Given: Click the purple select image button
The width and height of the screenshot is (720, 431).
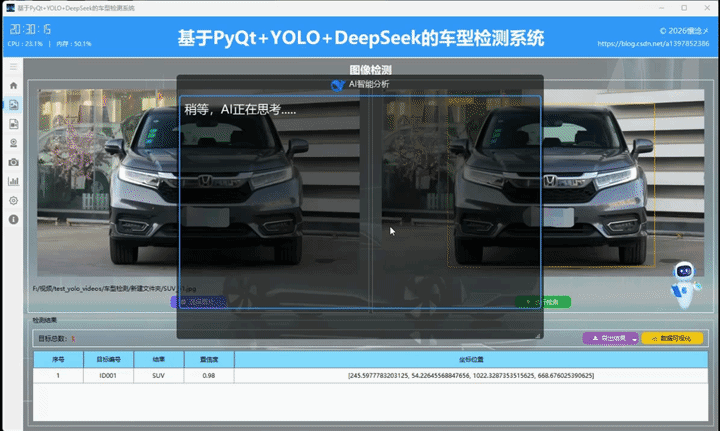Looking at the screenshot, I should [x=198, y=302].
